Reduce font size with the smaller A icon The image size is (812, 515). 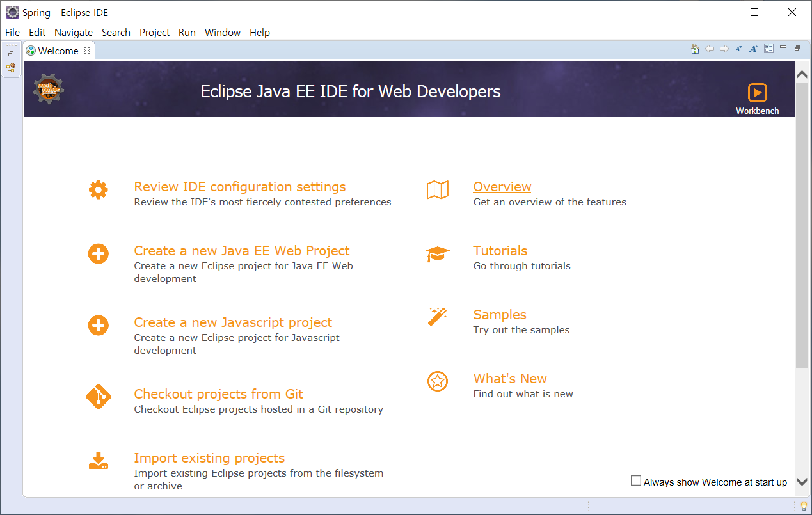[x=738, y=49]
